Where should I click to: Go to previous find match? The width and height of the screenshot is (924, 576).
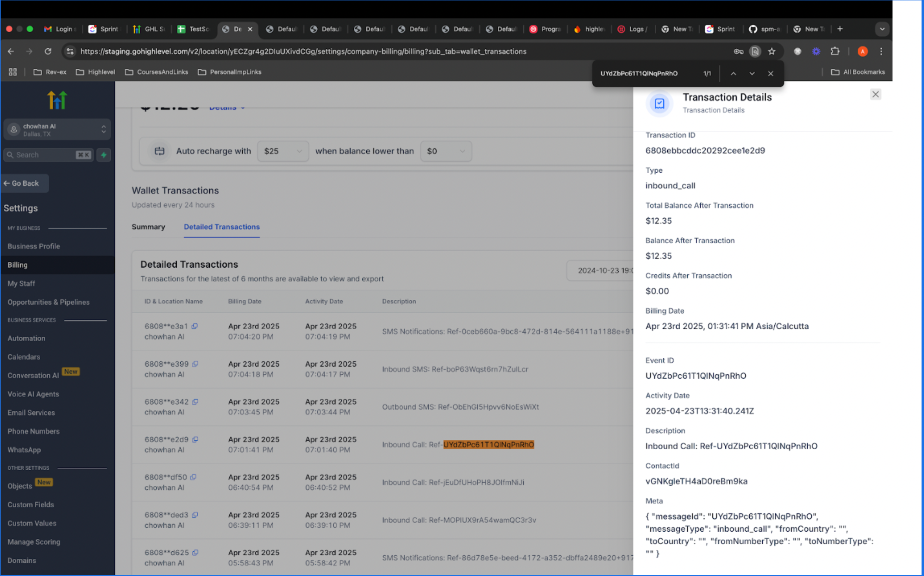733,73
